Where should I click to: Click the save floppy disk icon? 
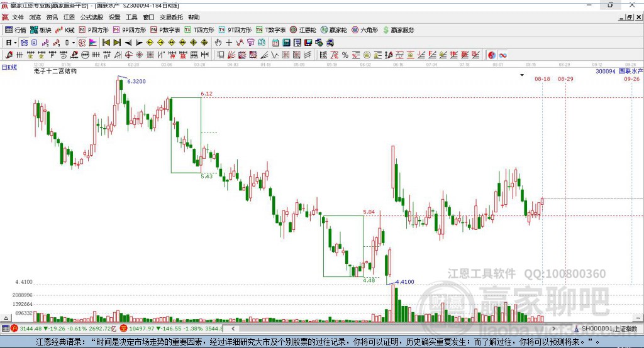308,43
